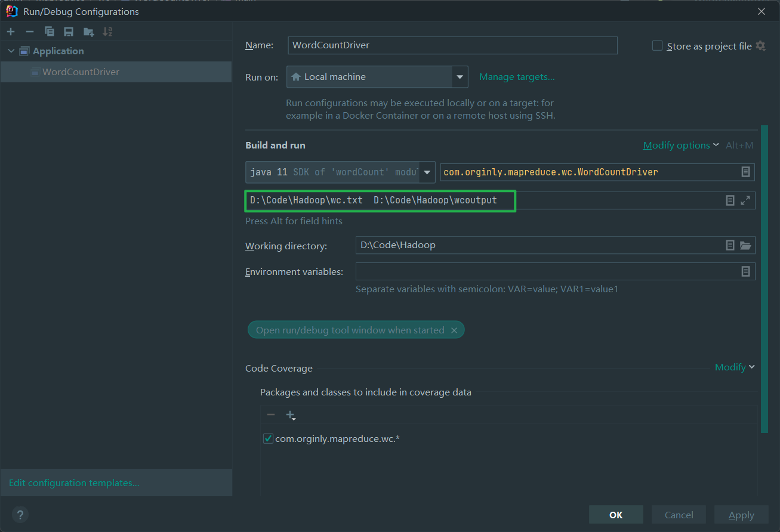The height and width of the screenshot is (532, 780).
Task: Expand the program arguments field editor
Action: [x=745, y=200]
